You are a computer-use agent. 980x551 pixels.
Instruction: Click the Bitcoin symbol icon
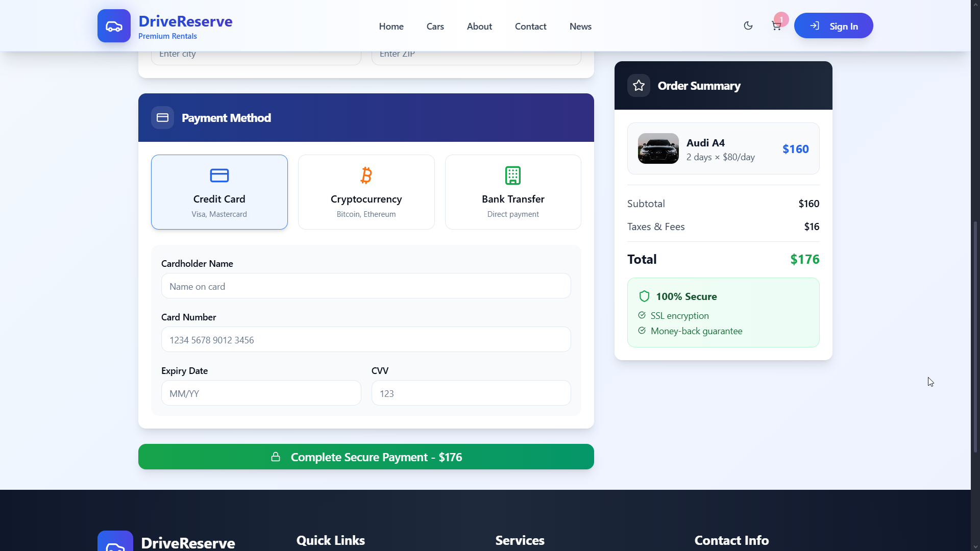(366, 175)
